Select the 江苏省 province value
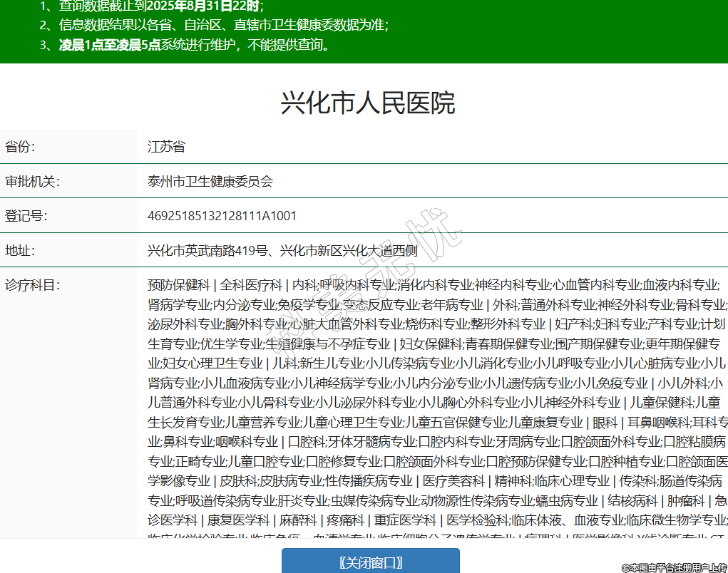Screen dimensions: 728x573 (x=166, y=147)
